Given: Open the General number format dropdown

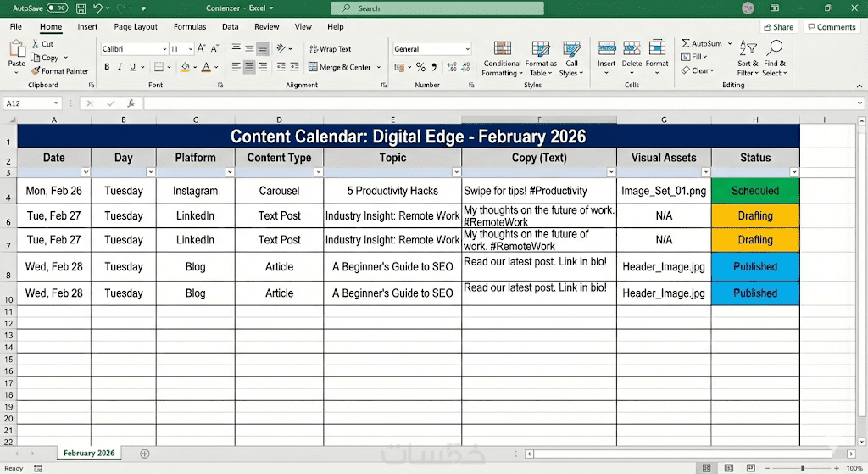Looking at the screenshot, I should (x=468, y=48).
